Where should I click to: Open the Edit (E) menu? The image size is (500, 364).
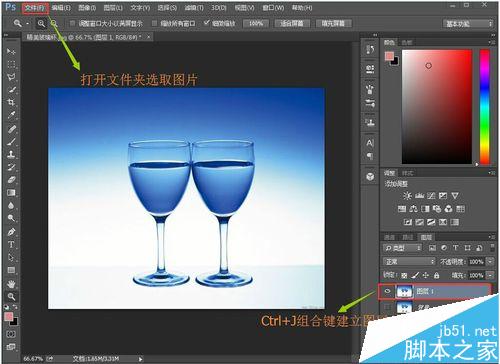pyautogui.click(x=61, y=8)
